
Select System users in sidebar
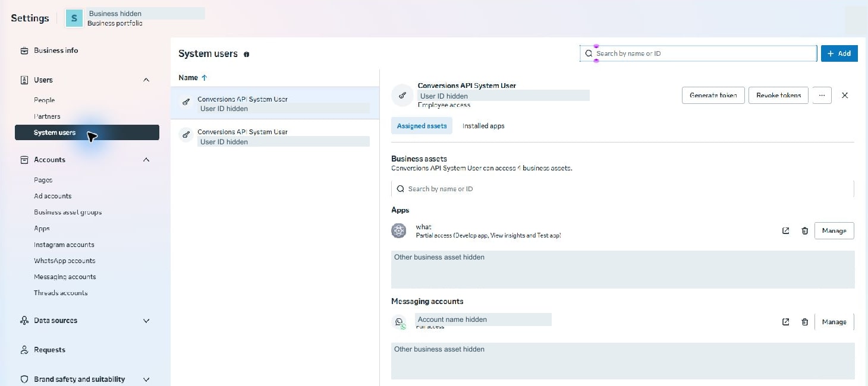click(x=87, y=132)
